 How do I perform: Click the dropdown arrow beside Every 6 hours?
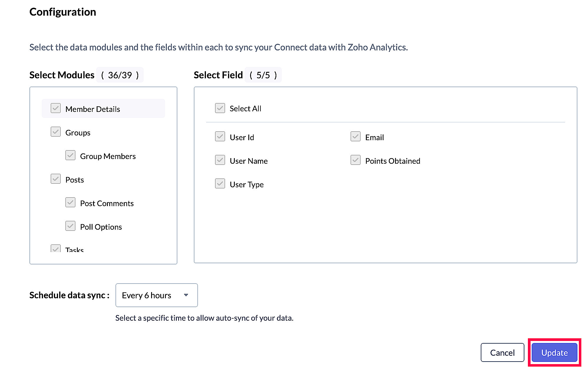[x=186, y=295]
